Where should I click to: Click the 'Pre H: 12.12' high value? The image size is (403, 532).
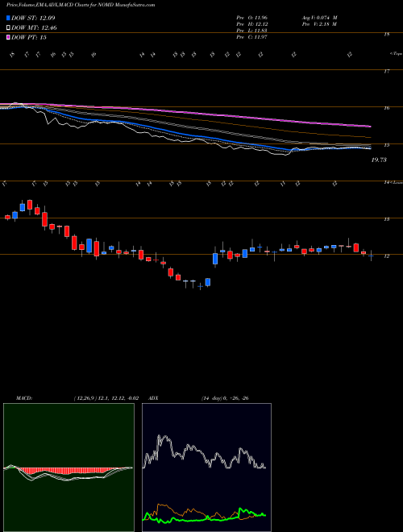(x=251, y=24)
